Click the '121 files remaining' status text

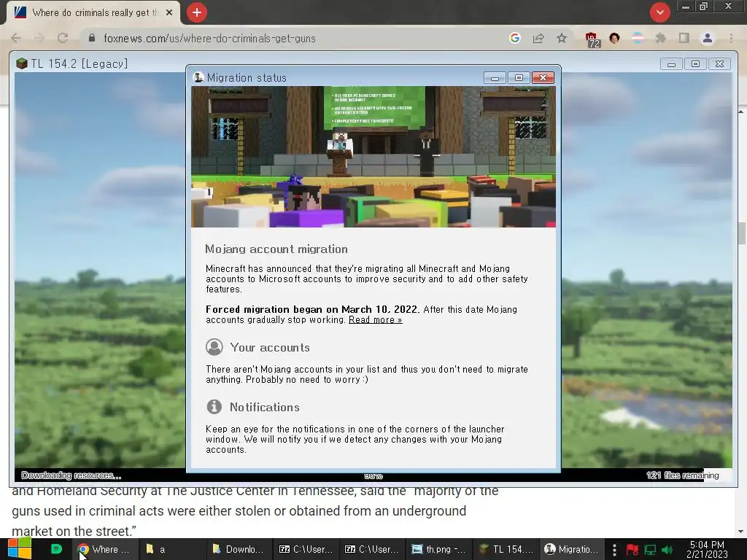[x=683, y=475]
